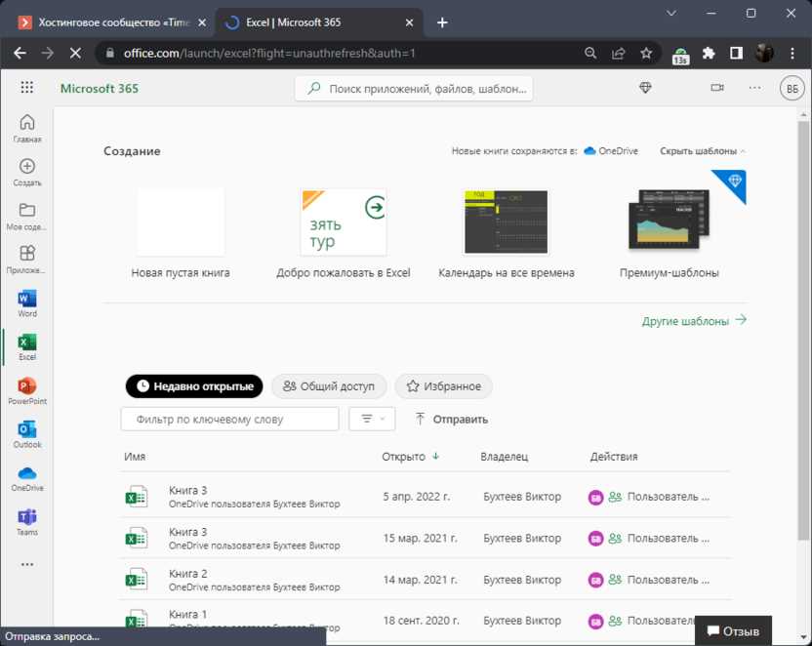Select Excel in the sidebar

(x=27, y=346)
